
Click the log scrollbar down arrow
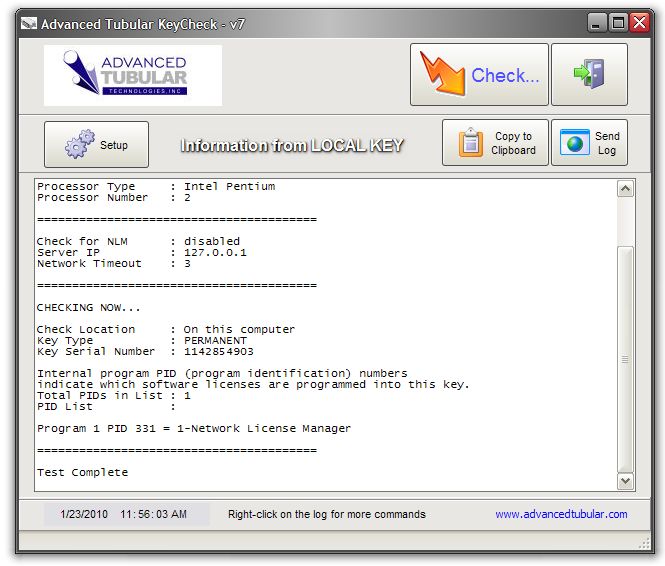626,481
